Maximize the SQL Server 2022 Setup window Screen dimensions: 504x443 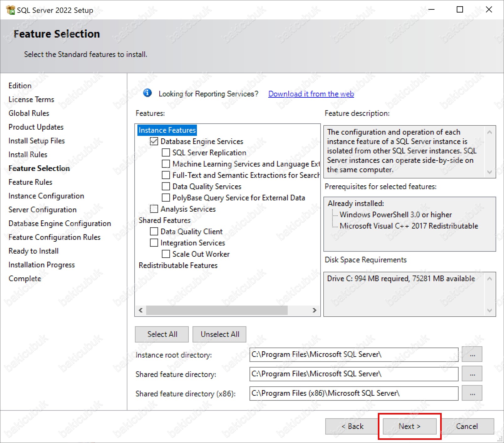[x=460, y=10]
